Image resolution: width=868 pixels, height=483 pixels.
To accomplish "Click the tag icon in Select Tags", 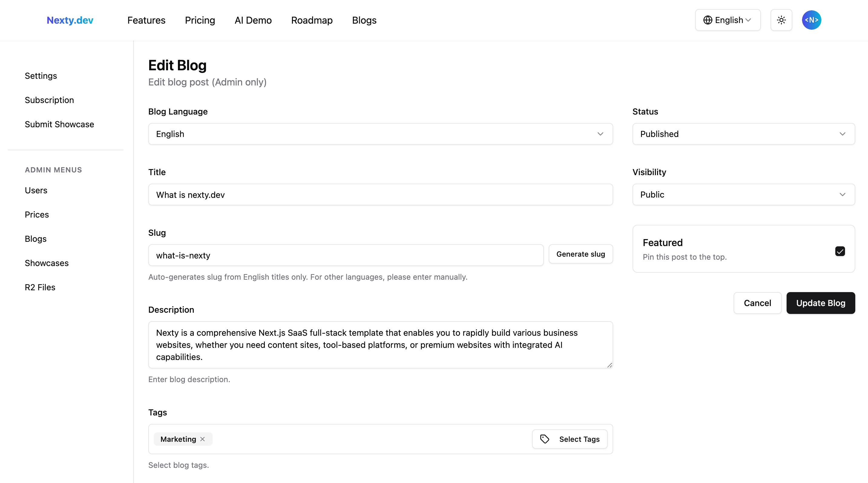I will pyautogui.click(x=544, y=439).
